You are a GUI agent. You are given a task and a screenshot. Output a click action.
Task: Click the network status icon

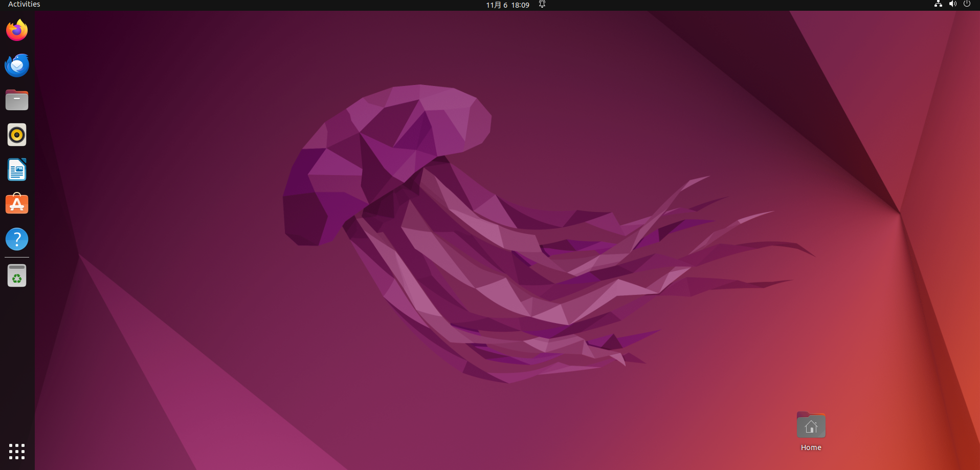[x=938, y=4]
